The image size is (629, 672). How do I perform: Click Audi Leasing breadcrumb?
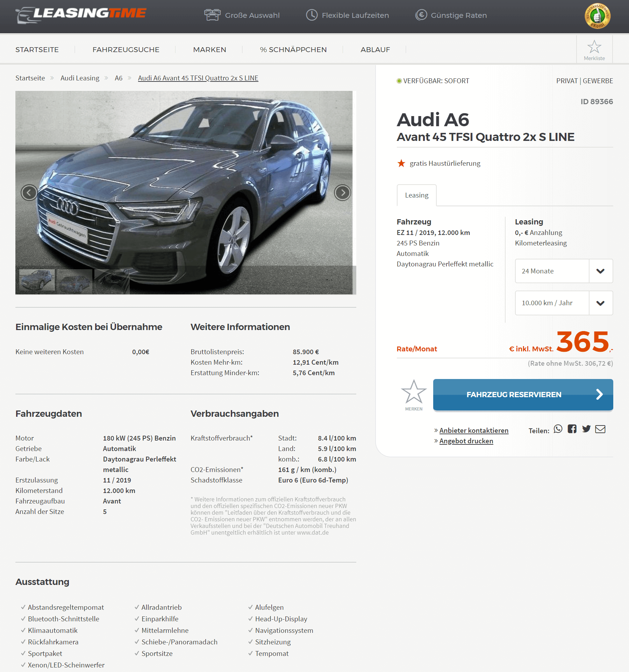coord(80,78)
